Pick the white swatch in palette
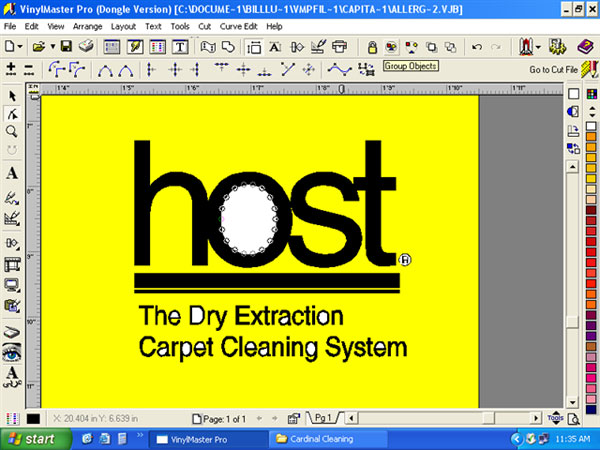The height and width of the screenshot is (450, 600). [x=591, y=126]
